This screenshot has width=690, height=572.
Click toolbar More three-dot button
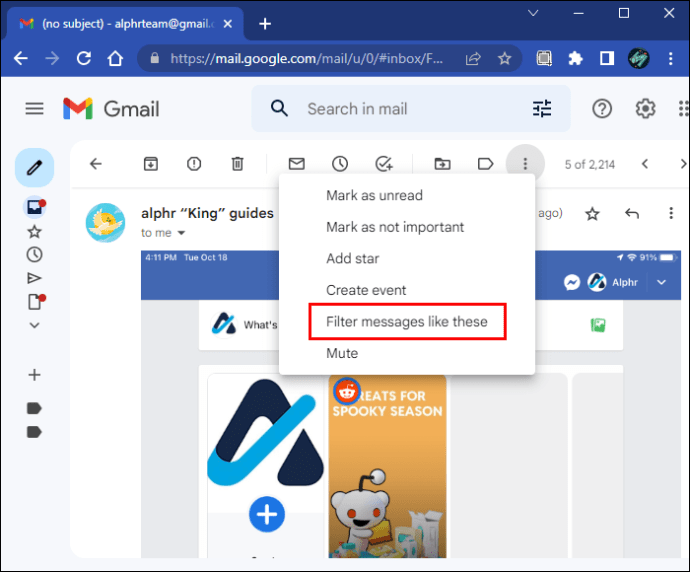525,164
